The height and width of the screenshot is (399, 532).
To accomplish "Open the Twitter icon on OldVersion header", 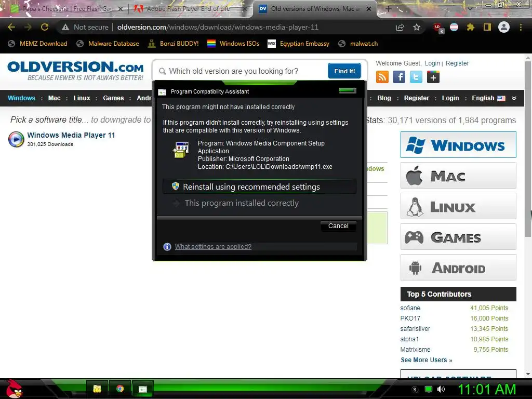I will coord(416,77).
